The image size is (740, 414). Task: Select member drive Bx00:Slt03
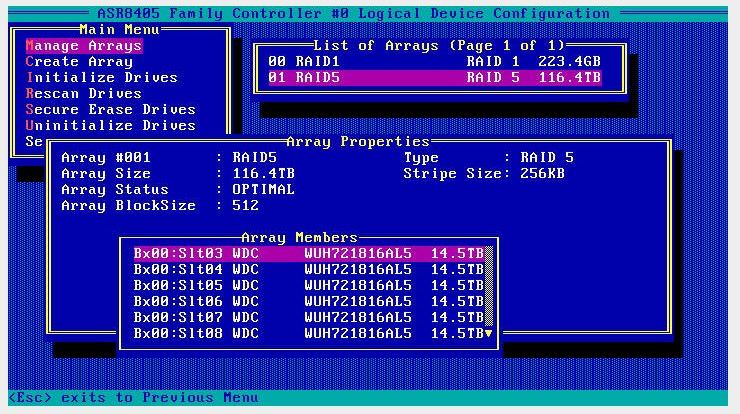[309, 253]
